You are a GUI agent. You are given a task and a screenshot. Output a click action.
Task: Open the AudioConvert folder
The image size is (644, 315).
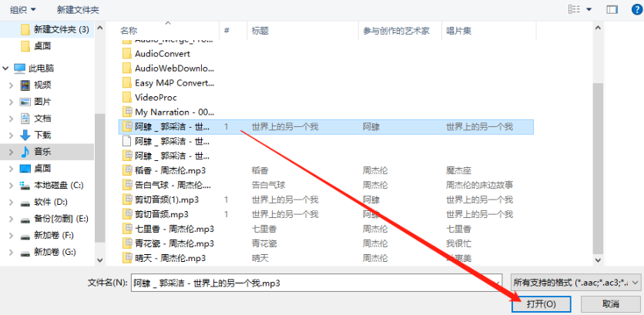pos(163,54)
